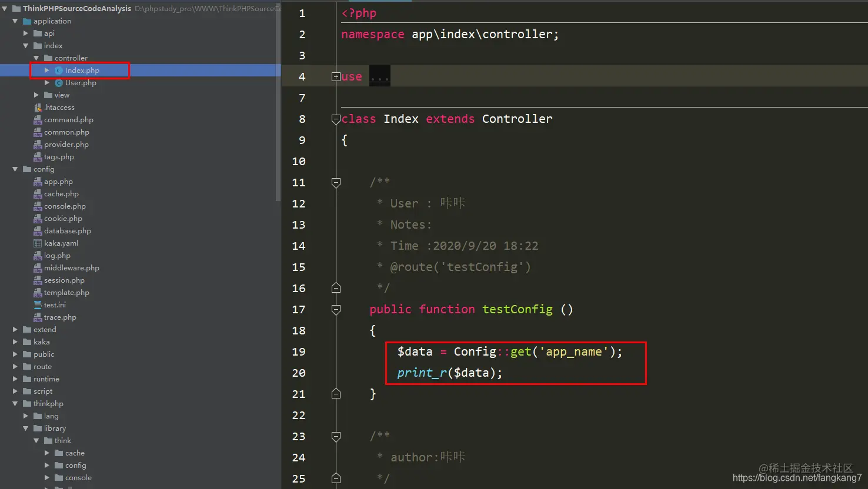Click the provider.php file icon
868x489 pixels.
[x=38, y=144]
